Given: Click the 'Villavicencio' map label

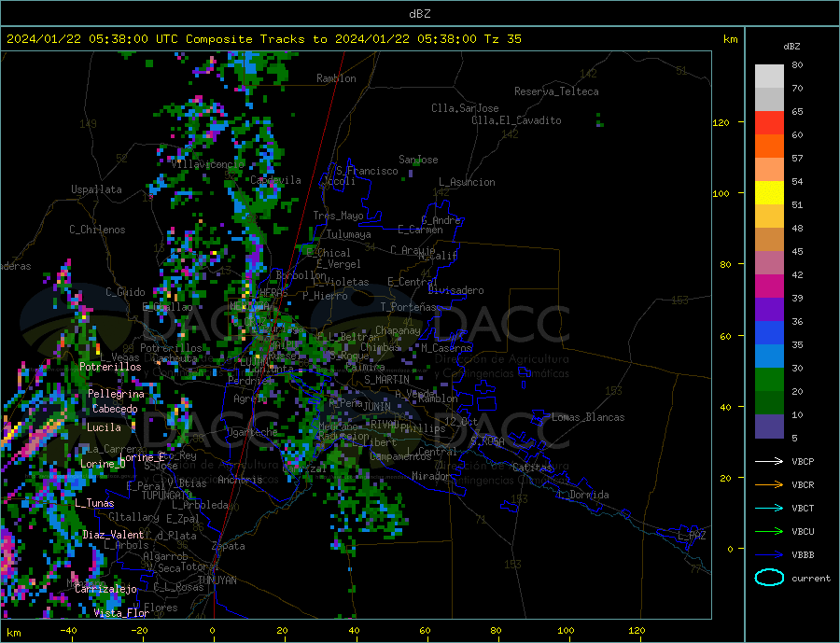Looking at the screenshot, I should (x=208, y=164).
